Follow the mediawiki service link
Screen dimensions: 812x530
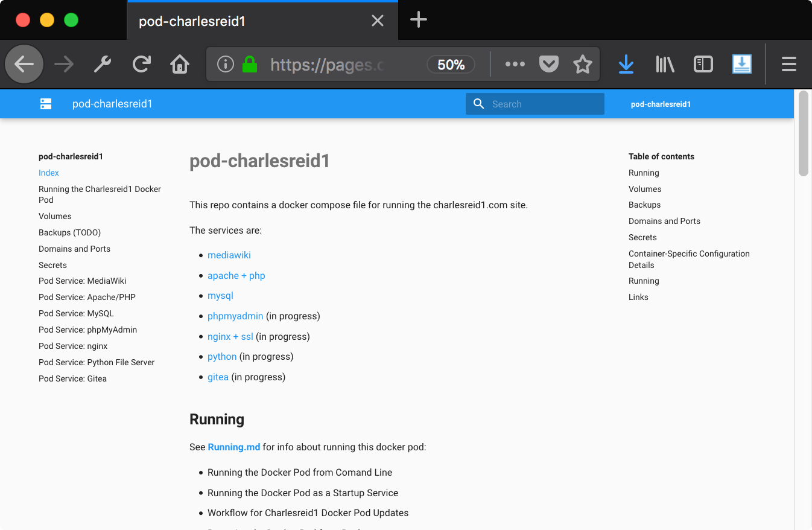click(229, 255)
